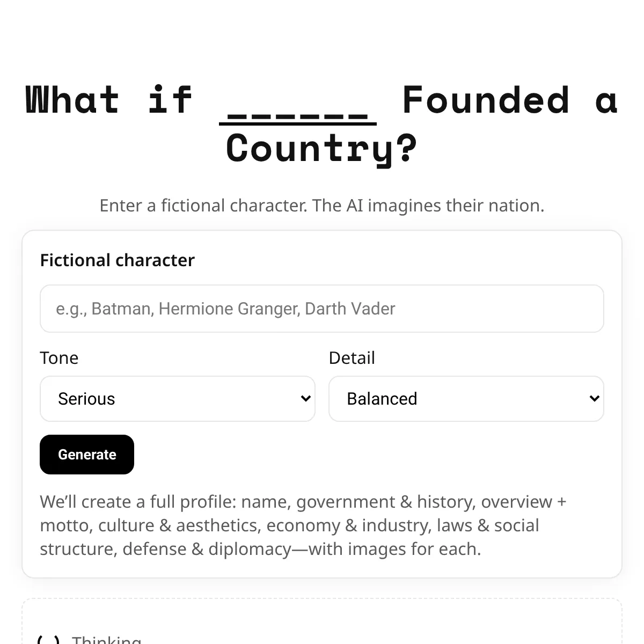This screenshot has width=644, height=644.
Task: Click the 'Detail' label text
Action: 352,358
